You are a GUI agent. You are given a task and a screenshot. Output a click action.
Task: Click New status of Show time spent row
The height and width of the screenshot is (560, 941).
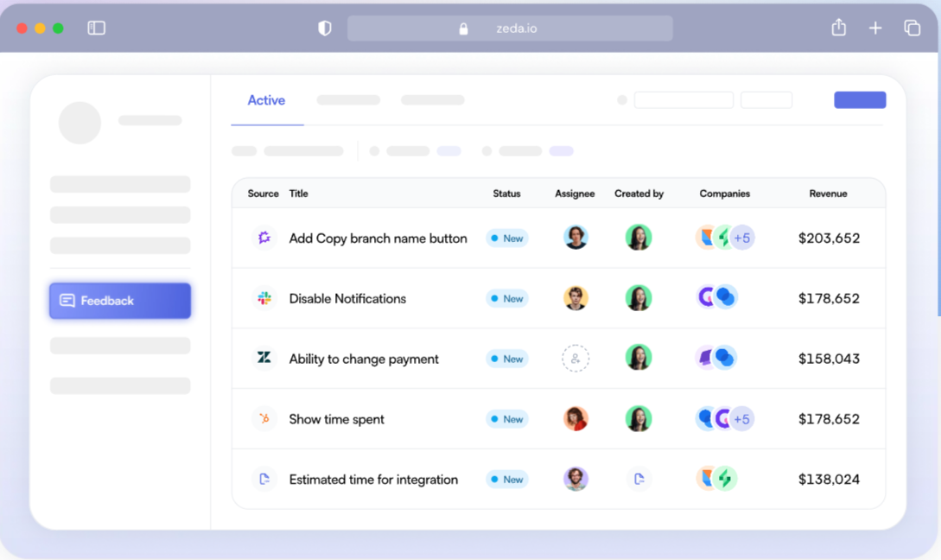507,419
